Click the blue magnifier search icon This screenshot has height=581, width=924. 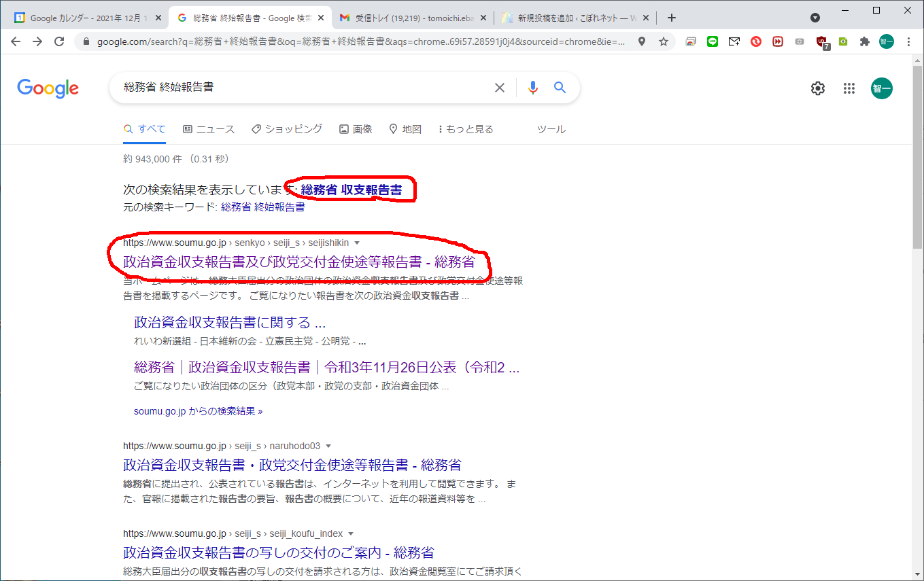560,88
